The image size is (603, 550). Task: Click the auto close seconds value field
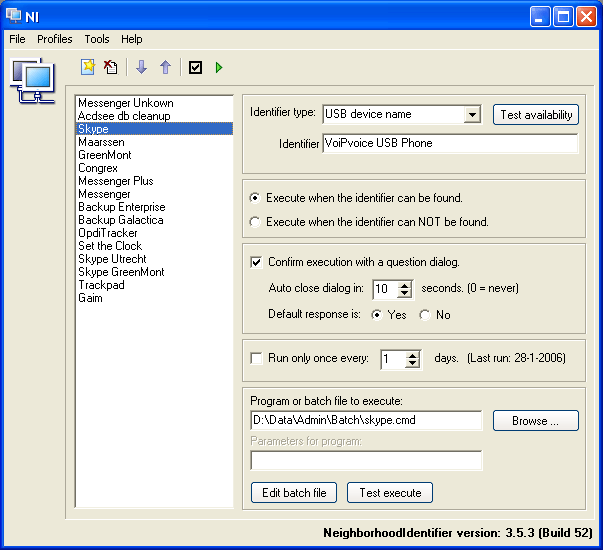[385, 289]
